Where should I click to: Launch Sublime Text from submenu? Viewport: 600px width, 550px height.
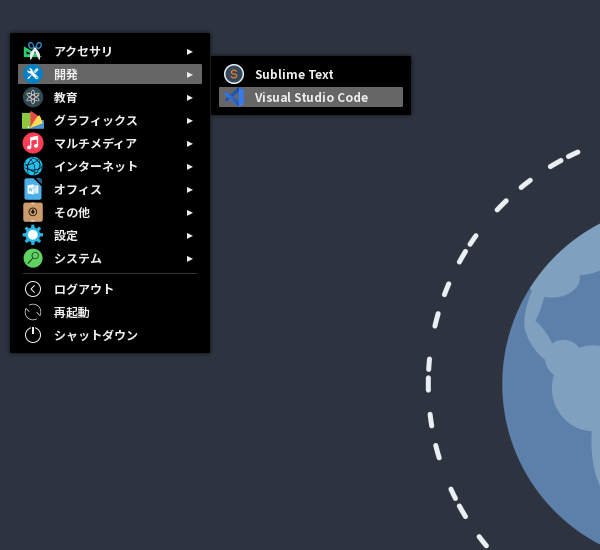point(311,74)
